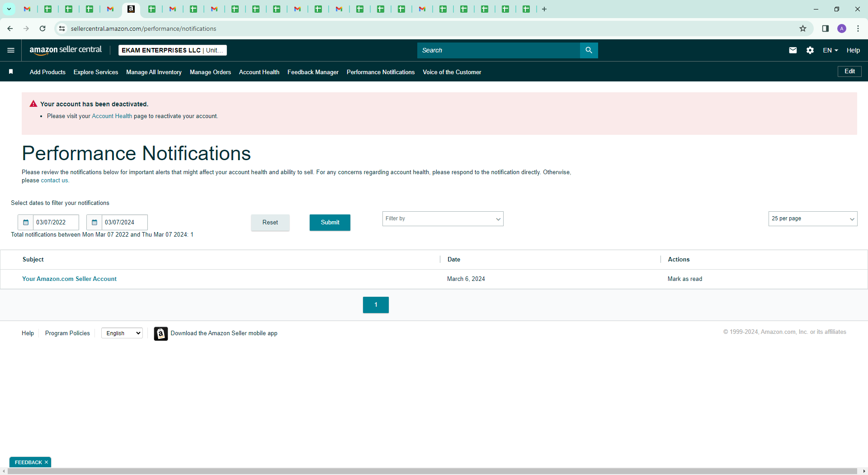Open the Chrome three-dot menu
This screenshot has height=475, width=868.
click(858, 28)
